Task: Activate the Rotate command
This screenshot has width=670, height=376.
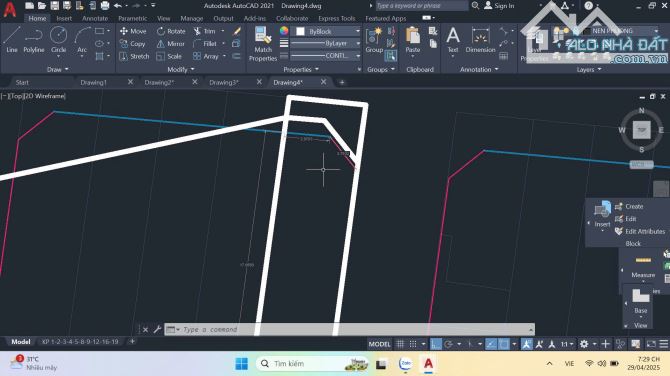Action: [x=171, y=31]
